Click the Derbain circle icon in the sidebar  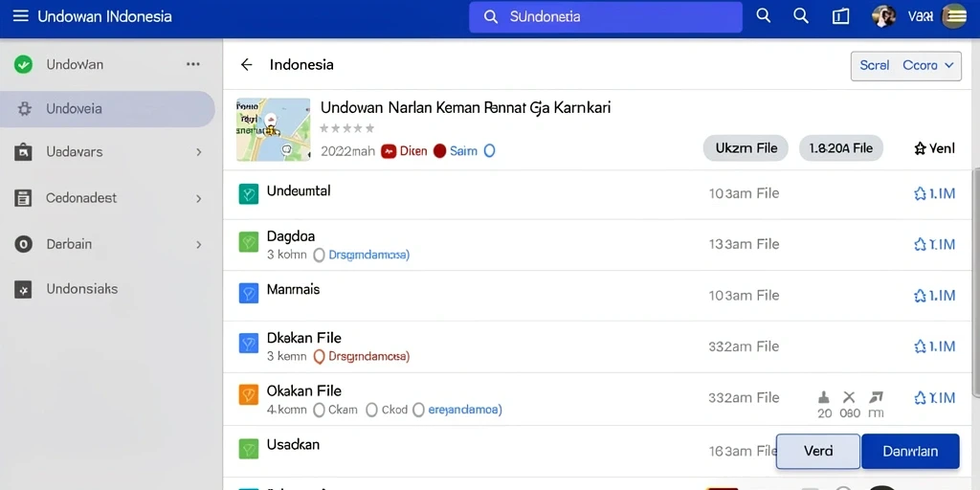click(23, 244)
